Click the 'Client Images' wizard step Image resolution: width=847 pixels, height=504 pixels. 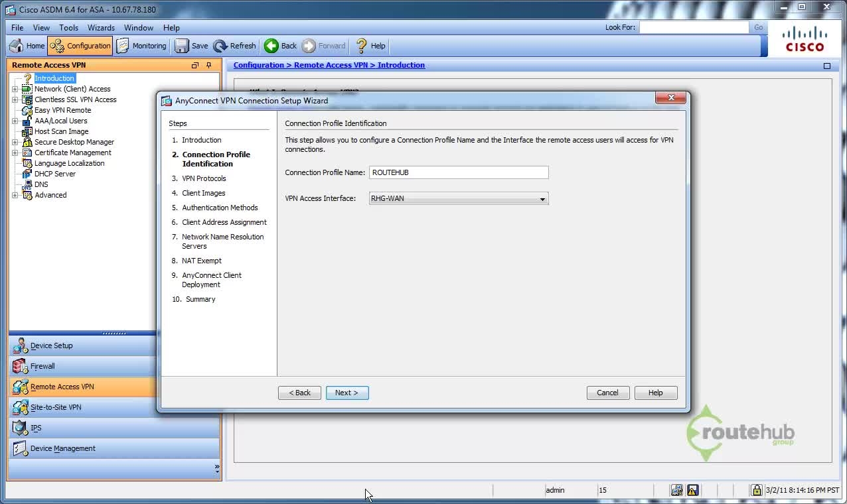[204, 193]
